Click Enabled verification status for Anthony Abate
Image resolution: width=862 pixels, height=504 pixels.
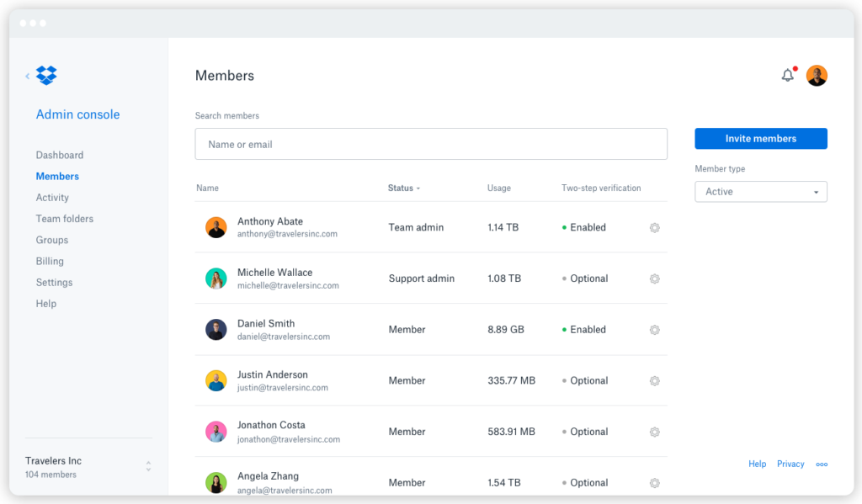584,227
